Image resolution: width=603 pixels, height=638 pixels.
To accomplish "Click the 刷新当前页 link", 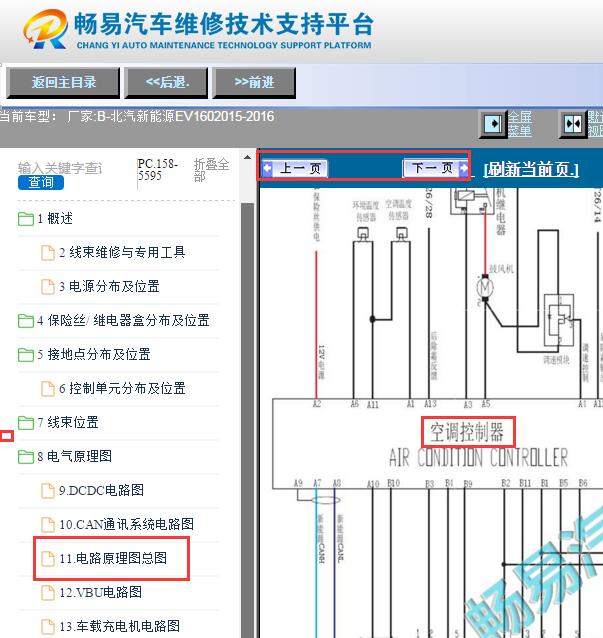I will pos(531,169).
